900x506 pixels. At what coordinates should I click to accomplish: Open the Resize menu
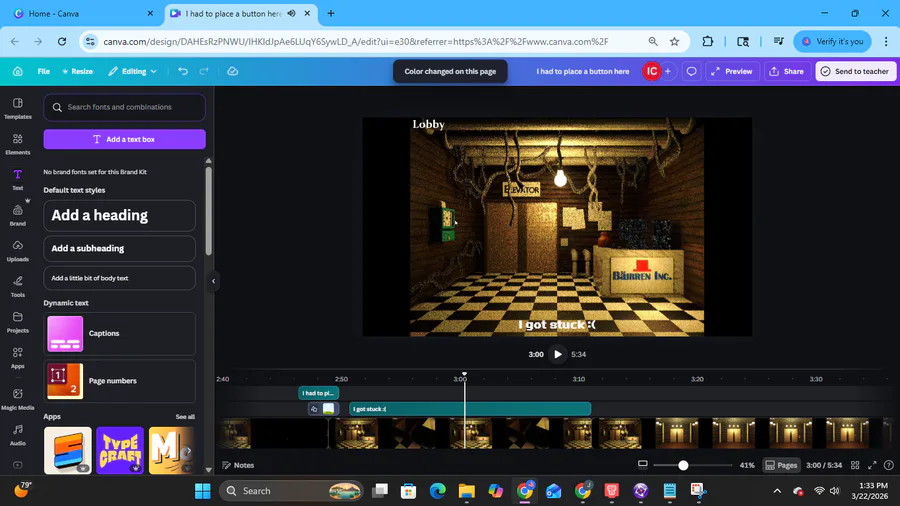pyautogui.click(x=77, y=71)
